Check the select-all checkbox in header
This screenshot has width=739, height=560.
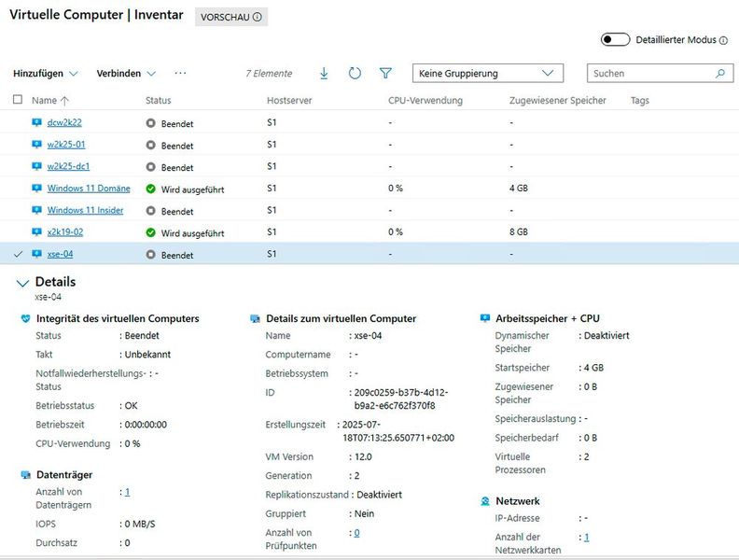(18, 100)
